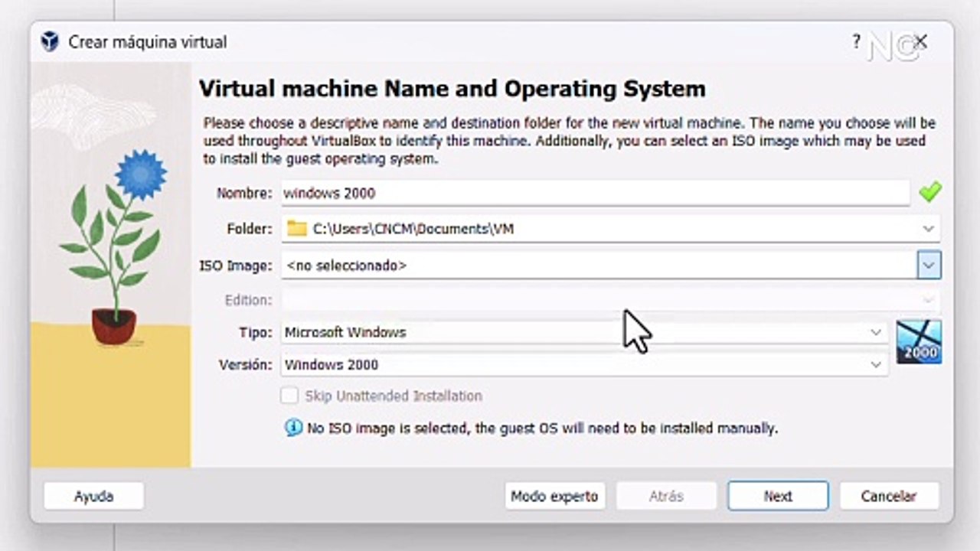The image size is (980, 551).
Task: Switch to Modo experto
Action: (554, 496)
